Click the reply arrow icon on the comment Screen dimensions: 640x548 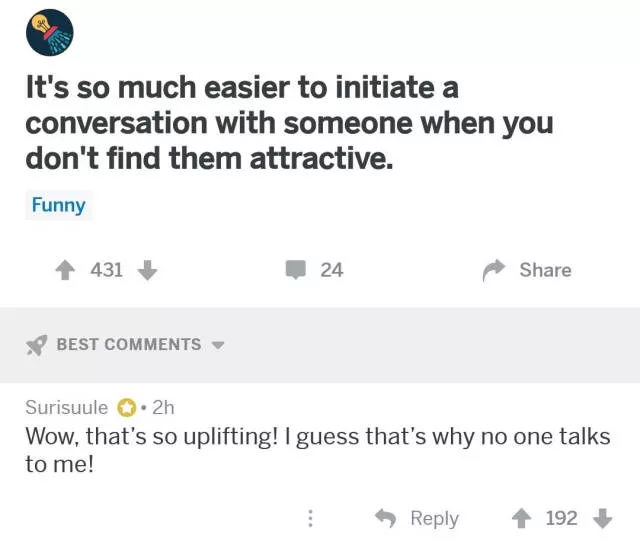tap(386, 518)
